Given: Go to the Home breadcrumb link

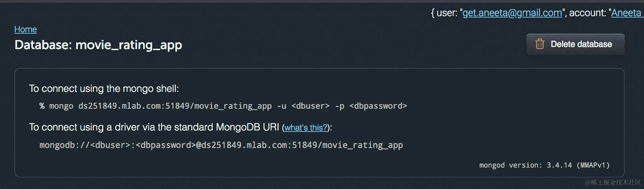Looking at the screenshot, I should (x=26, y=29).
